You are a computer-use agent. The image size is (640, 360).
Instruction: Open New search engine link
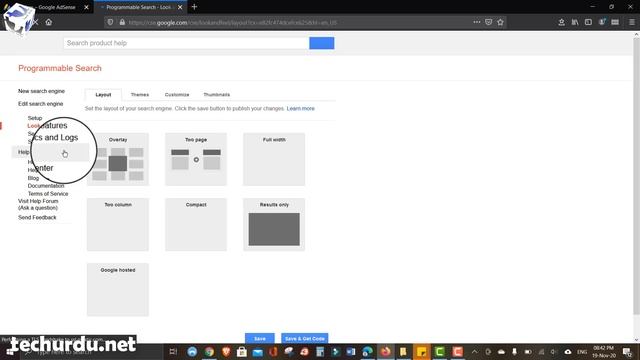pyautogui.click(x=41, y=91)
